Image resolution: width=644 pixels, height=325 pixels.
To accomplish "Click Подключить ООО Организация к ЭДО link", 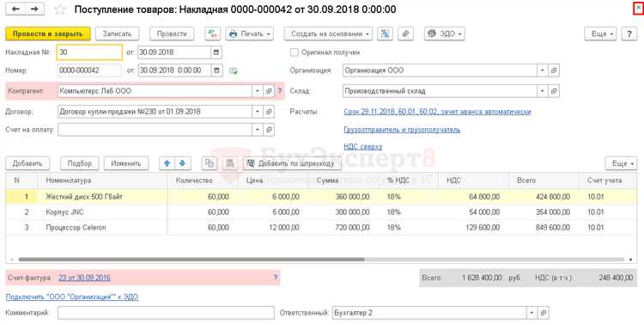I will [72, 297].
